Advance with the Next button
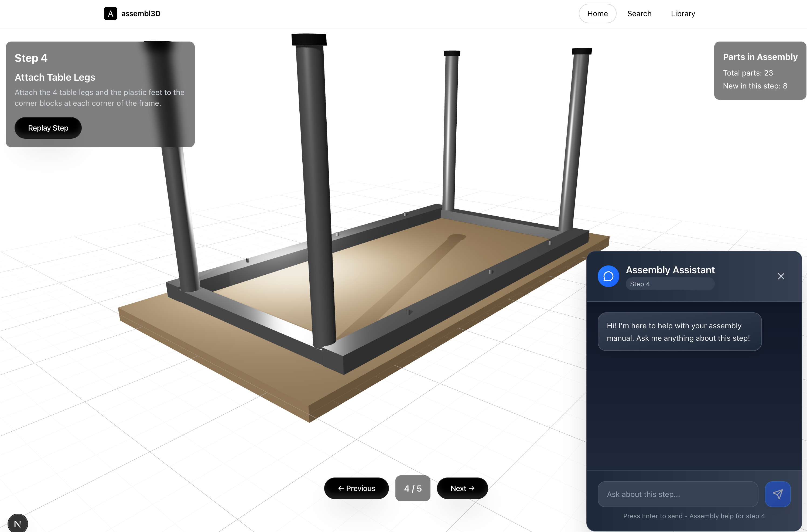The height and width of the screenshot is (532, 807). click(x=462, y=488)
